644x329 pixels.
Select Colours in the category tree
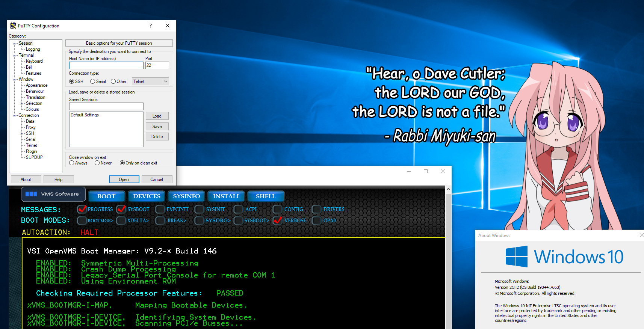click(x=32, y=109)
